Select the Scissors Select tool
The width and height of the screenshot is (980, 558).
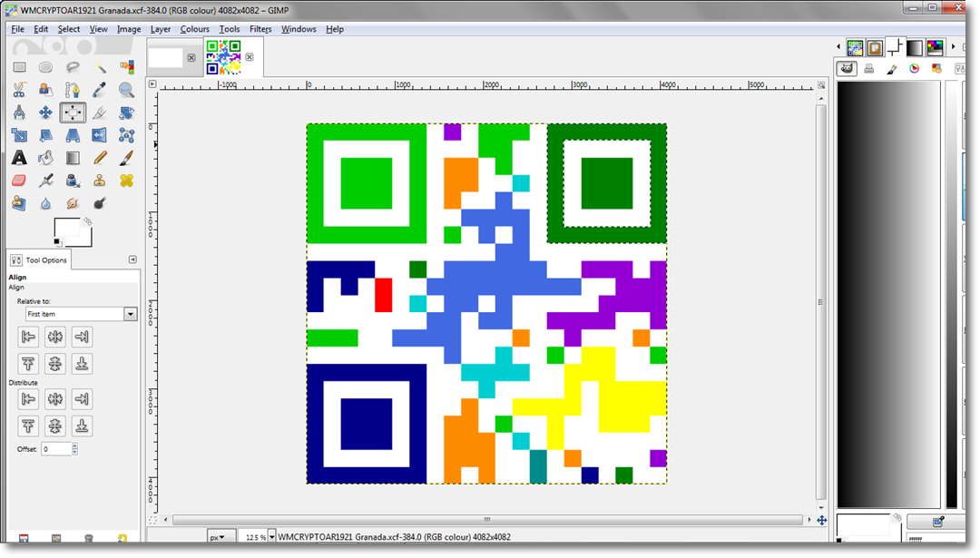coord(19,90)
